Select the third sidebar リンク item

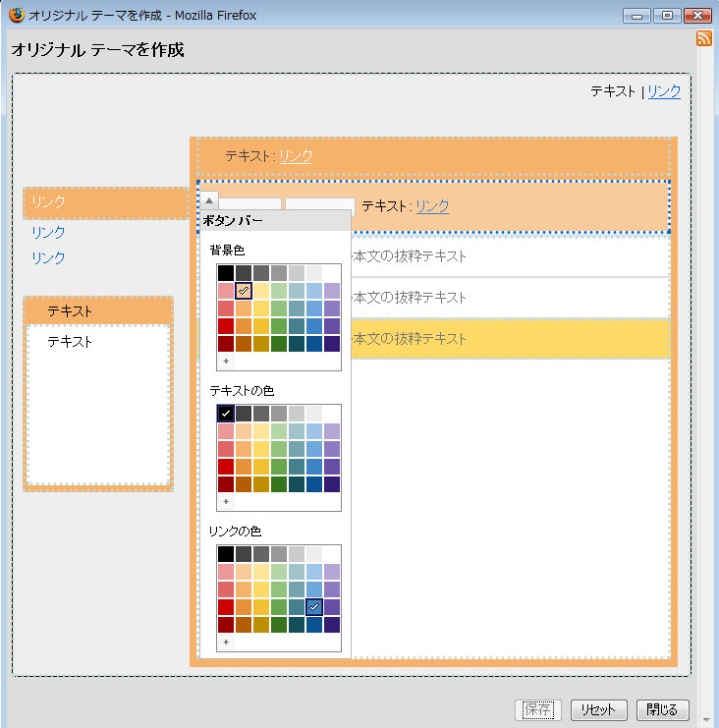48,257
